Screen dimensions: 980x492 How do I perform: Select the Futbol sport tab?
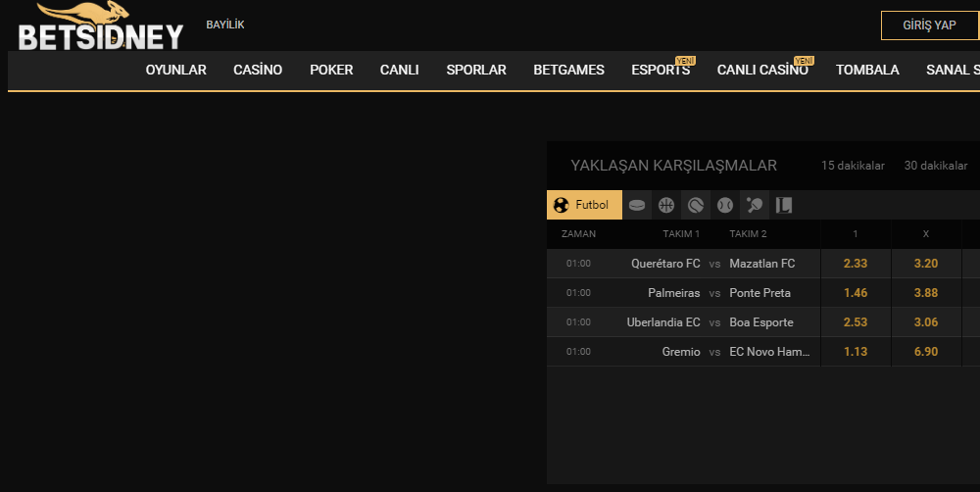584,205
